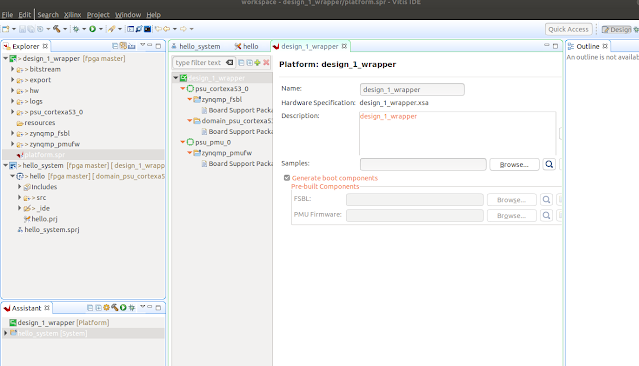Viewport: 639px width, 366px height.
Task: Open the Window menu
Action: pos(128,15)
